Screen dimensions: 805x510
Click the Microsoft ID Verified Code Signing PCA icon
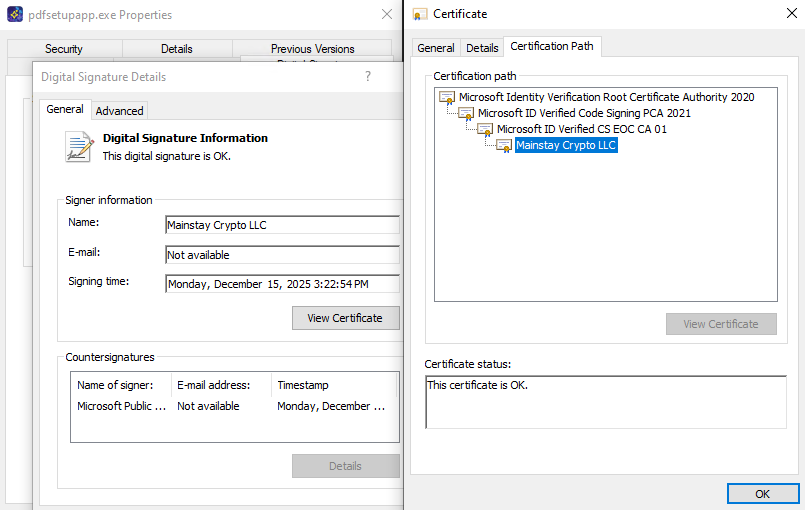(x=466, y=114)
